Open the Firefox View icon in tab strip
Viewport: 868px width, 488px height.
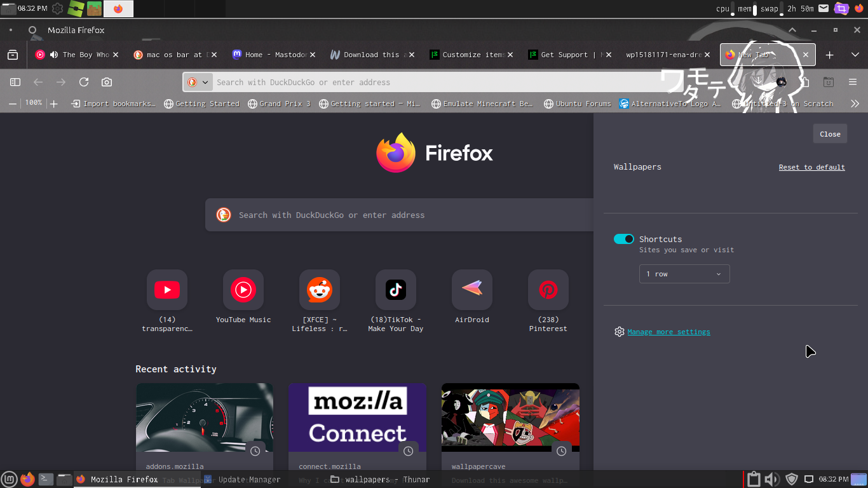13,55
